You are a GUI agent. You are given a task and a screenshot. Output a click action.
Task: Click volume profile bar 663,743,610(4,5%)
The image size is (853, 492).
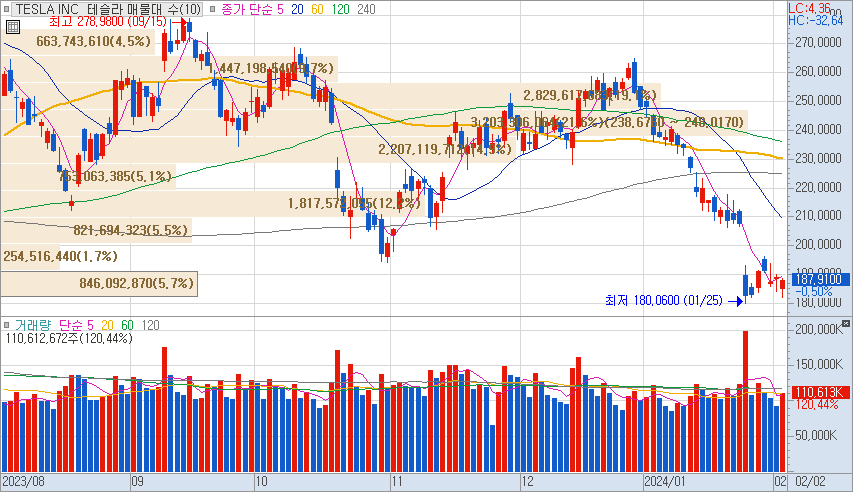coord(78,41)
